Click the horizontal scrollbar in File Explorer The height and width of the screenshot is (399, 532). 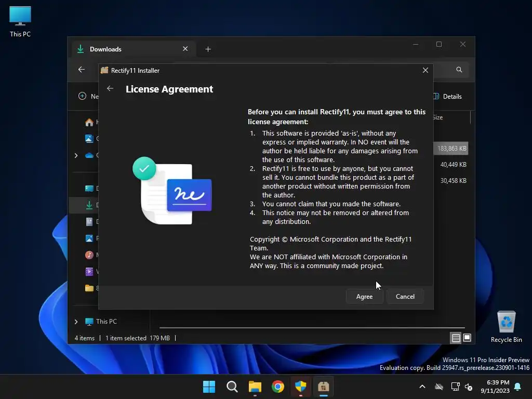(312, 328)
